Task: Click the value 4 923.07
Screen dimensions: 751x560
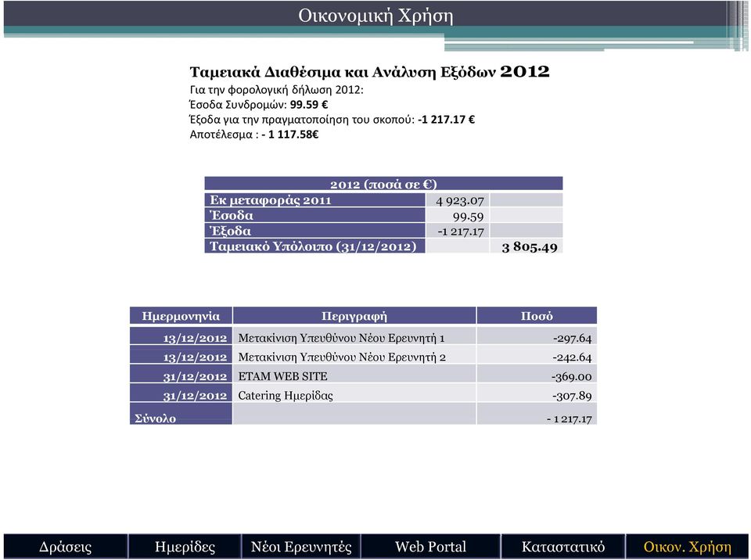Action: [x=460, y=201]
